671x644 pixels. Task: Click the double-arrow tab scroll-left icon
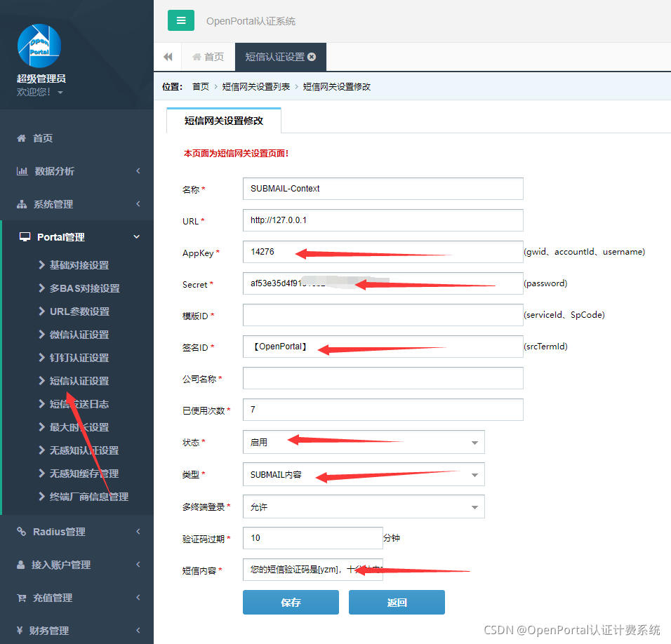[168, 57]
